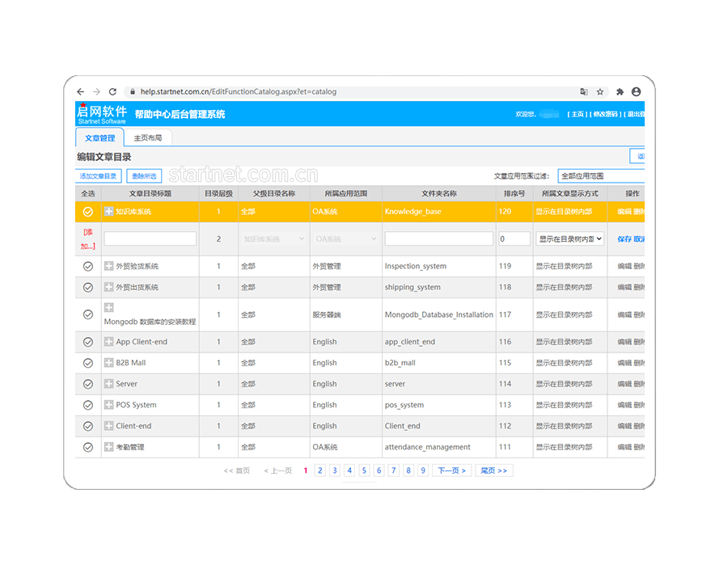The width and height of the screenshot is (728, 582).
Task: Click the 添加文章目录 button
Action: (98, 176)
